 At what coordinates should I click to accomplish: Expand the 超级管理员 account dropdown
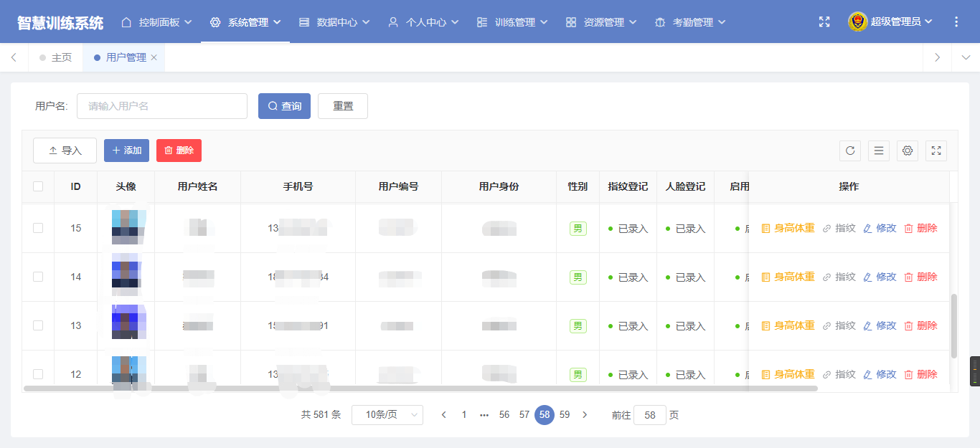click(x=891, y=22)
